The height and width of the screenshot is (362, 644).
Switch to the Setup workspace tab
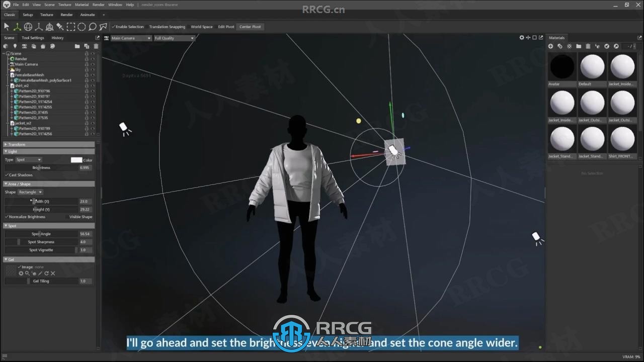pyautogui.click(x=28, y=15)
